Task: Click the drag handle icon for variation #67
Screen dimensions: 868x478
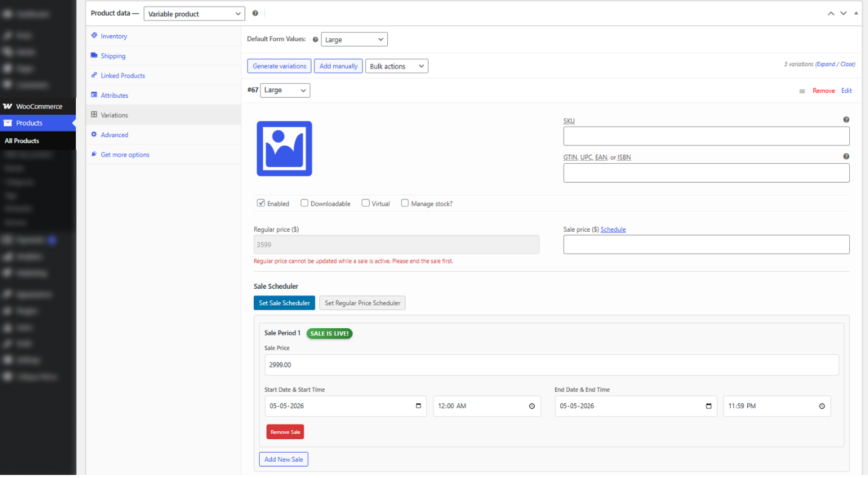Action: pos(802,91)
